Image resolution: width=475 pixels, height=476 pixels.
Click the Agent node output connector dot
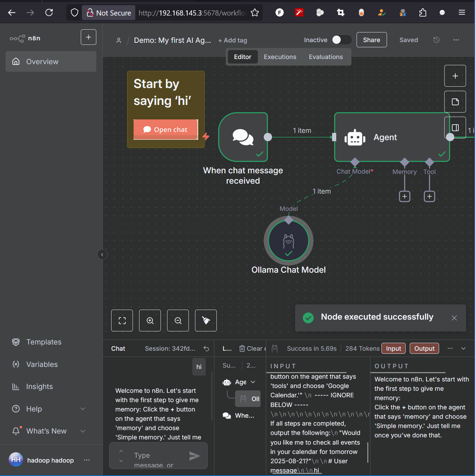coord(450,137)
